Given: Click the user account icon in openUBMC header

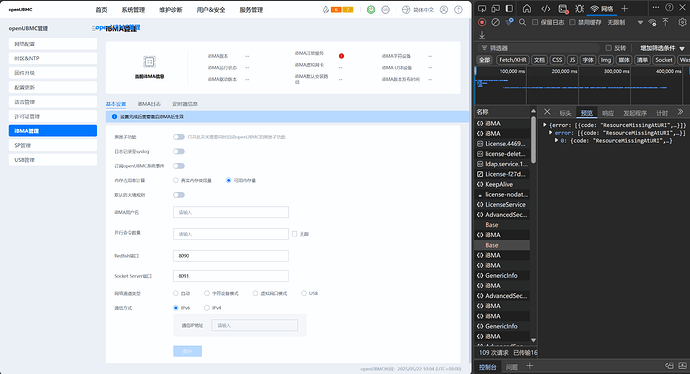Looking at the screenshot, I should point(444,10).
